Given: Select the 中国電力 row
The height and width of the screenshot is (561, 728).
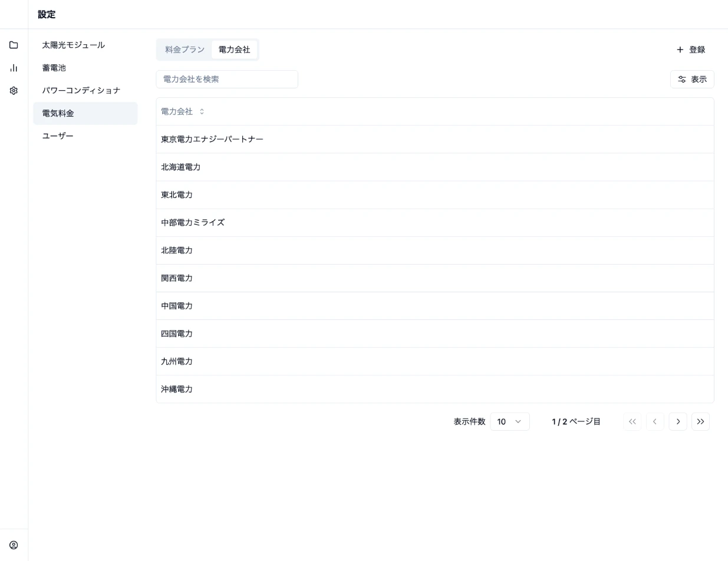Looking at the screenshot, I should tap(435, 306).
